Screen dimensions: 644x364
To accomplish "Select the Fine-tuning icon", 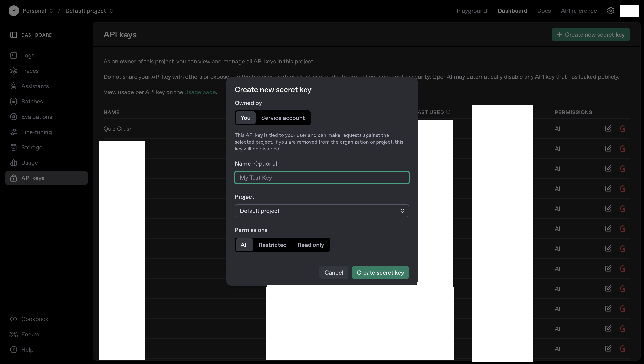I will coord(14,132).
